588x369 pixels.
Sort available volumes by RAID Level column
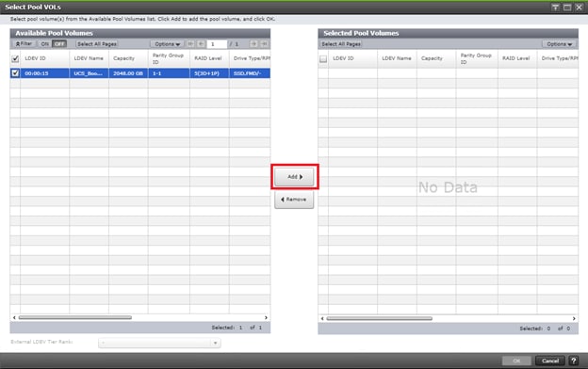tap(209, 58)
